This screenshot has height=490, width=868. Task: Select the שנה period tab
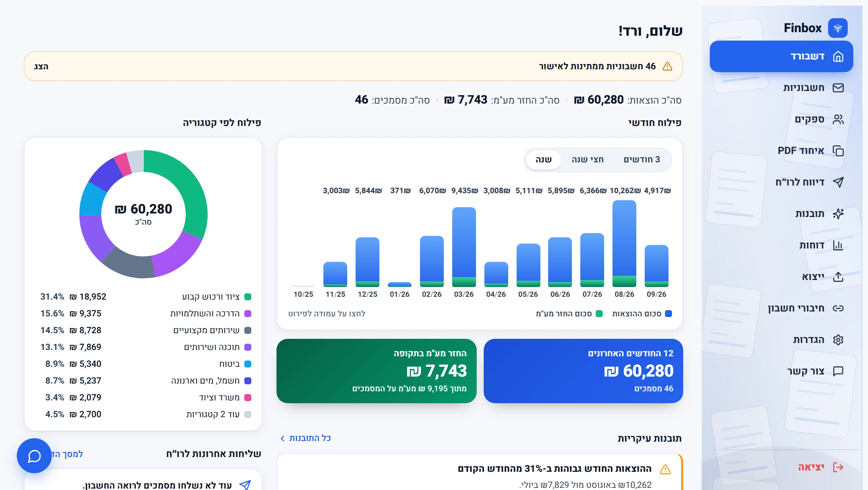point(544,160)
